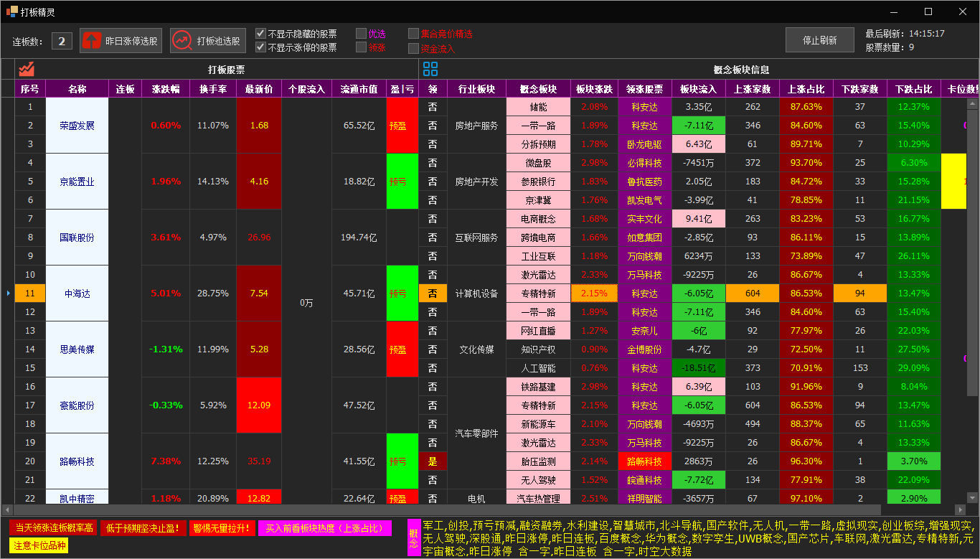Viewport: 980px width, 559px height.
Task: Click the 领涨股票 column header
Action: pos(644,89)
